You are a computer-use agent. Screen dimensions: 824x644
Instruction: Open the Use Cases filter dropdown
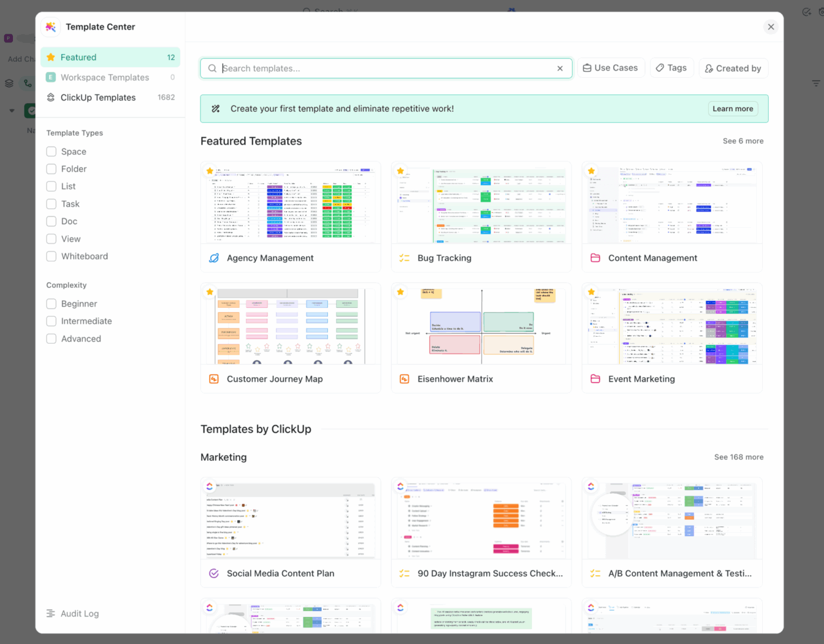pyautogui.click(x=610, y=68)
